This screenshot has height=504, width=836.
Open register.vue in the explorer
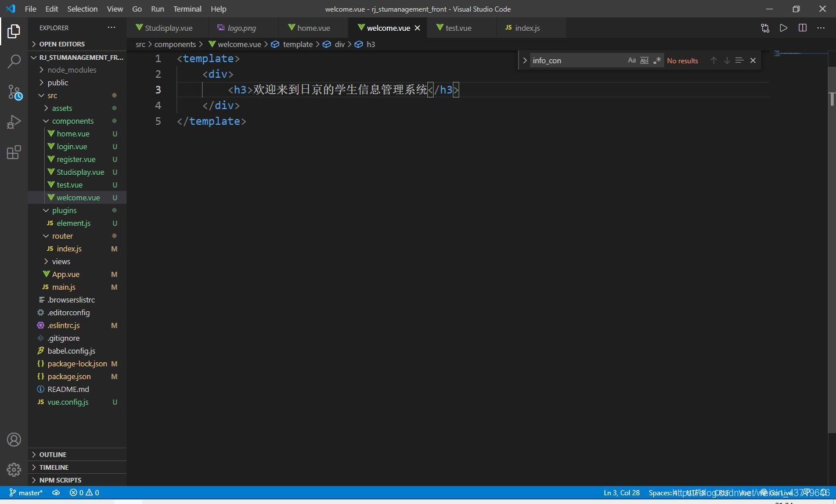tap(77, 159)
